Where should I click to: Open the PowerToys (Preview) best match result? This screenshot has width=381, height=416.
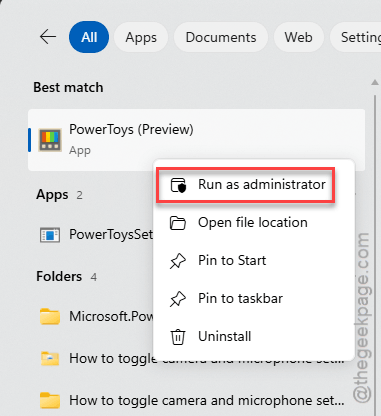197,140
